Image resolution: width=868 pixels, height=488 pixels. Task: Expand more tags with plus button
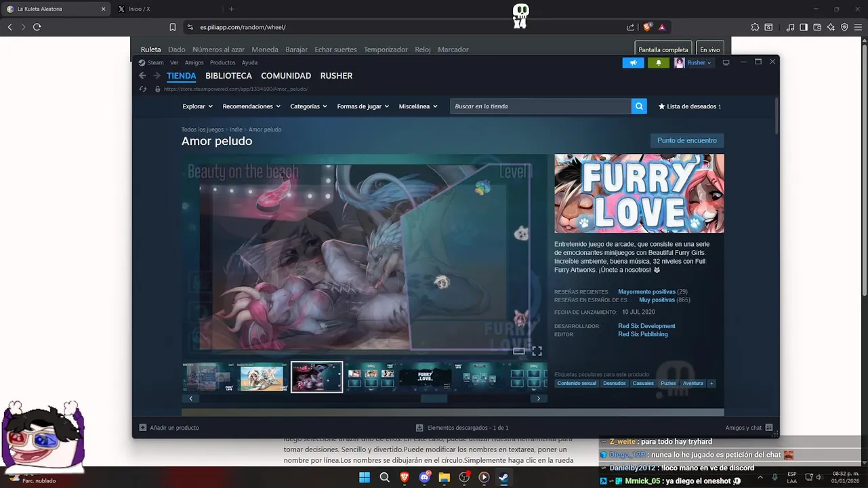[x=711, y=383]
